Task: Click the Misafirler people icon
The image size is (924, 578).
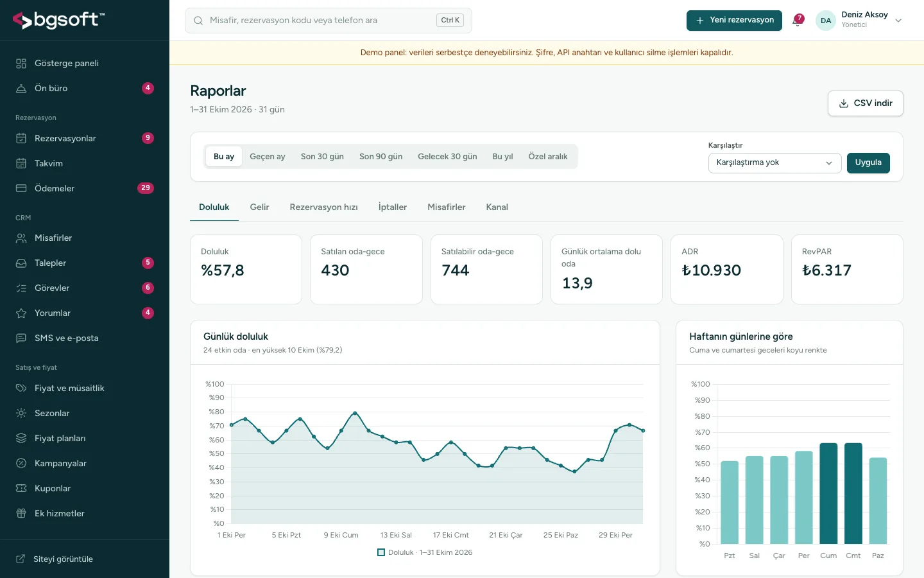Action: tap(21, 238)
